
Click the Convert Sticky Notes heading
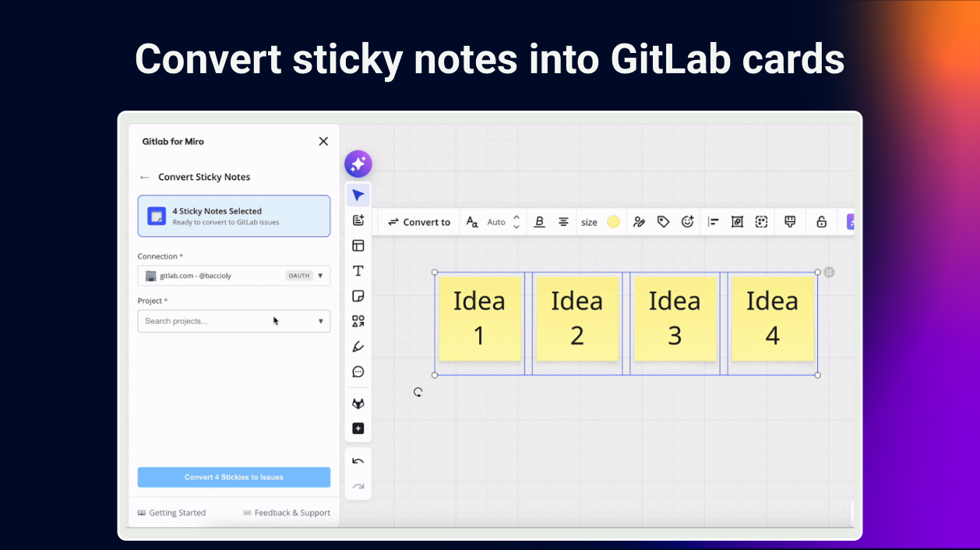(204, 177)
